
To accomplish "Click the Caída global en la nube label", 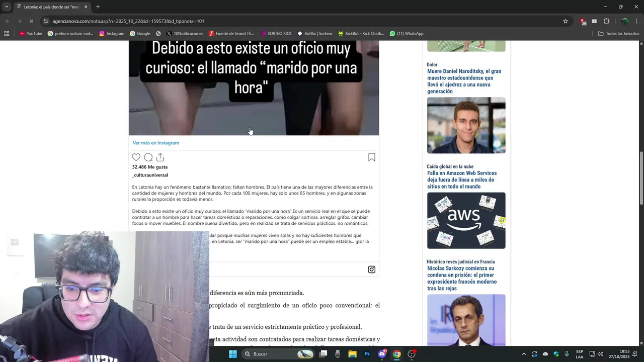I will pyautogui.click(x=450, y=166).
